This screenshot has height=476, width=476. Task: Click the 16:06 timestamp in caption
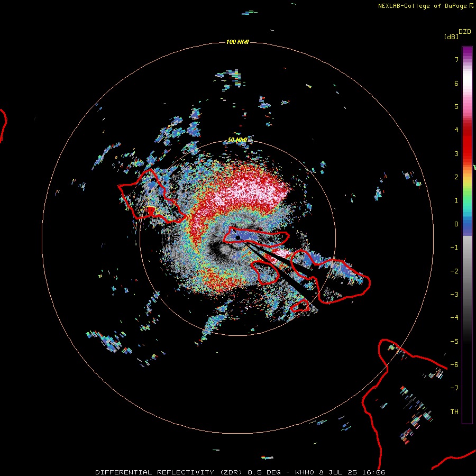374,472
